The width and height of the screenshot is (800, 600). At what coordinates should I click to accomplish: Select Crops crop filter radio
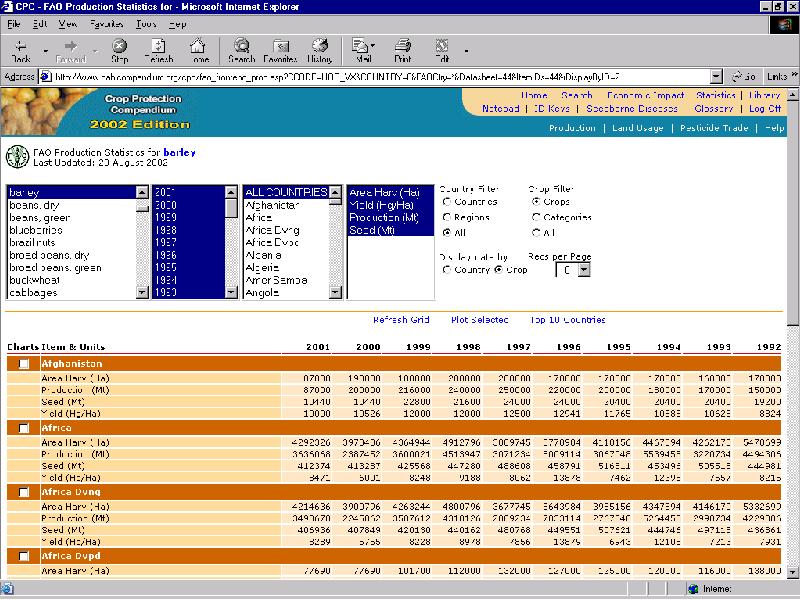[536, 202]
